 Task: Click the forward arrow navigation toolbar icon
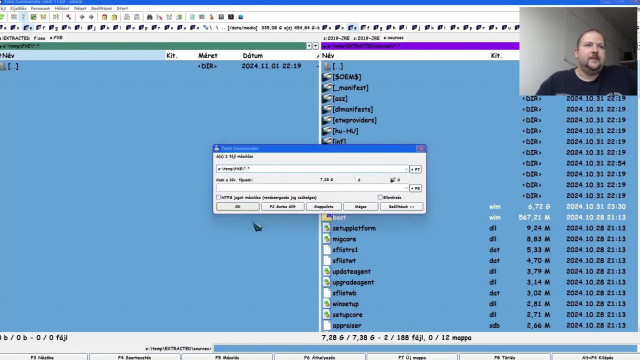91,17
